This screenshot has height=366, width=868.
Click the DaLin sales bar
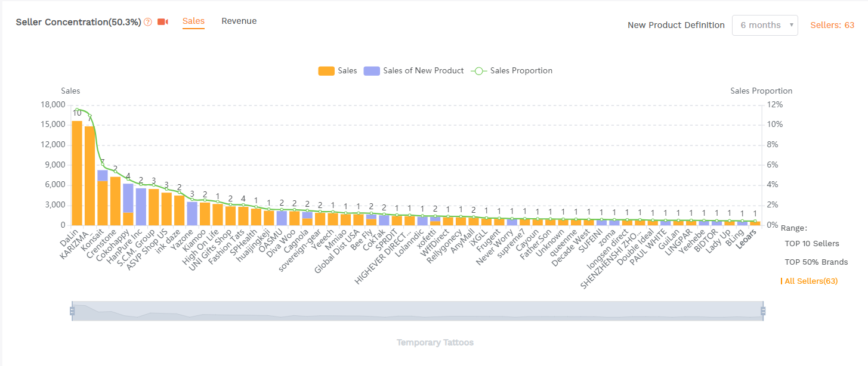[x=77, y=173]
